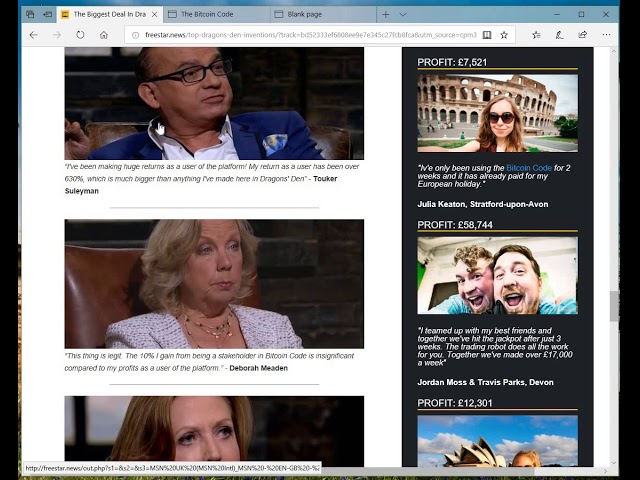640x480 pixels.
Task: Click the scroll down arrow
Action: (613, 463)
